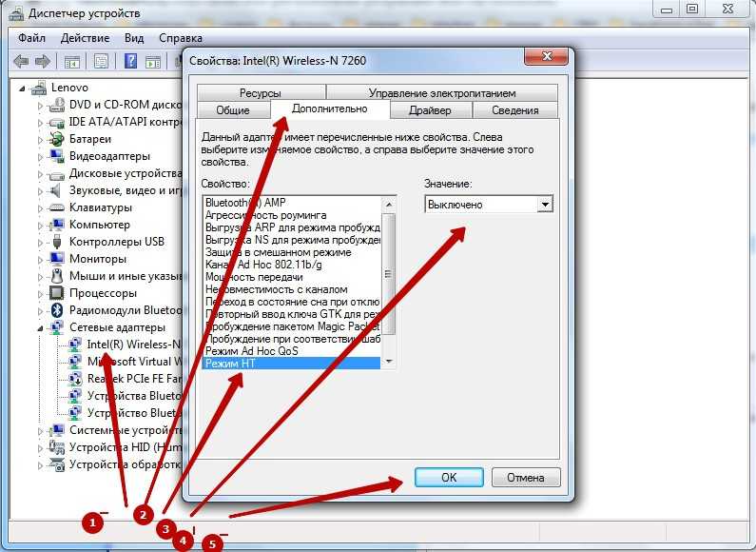This screenshot has height=552, width=756.
Task: Click the Видеоадаптеры display adapter icon
Action: coord(57,156)
